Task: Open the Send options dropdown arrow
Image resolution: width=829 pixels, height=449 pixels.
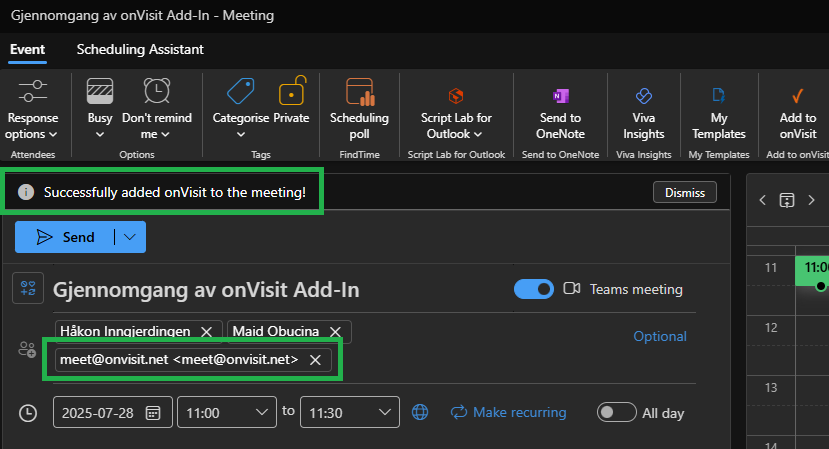Action: pos(130,237)
